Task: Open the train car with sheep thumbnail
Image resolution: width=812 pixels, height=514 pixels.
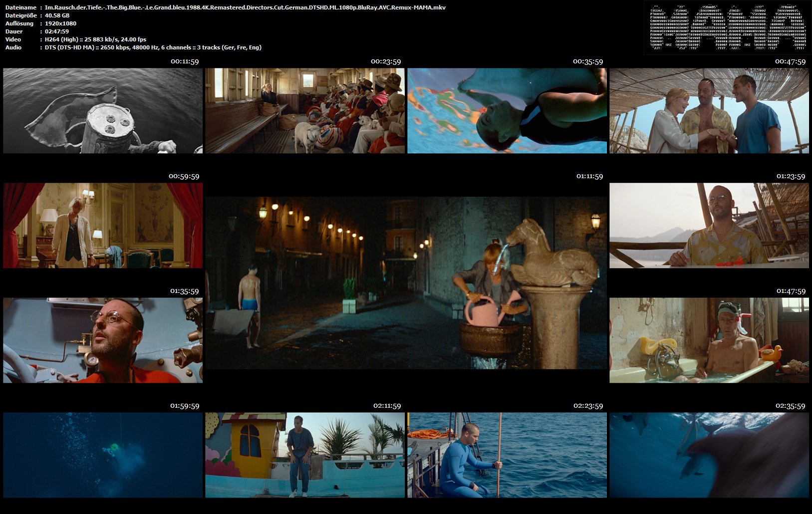Action: (x=305, y=111)
